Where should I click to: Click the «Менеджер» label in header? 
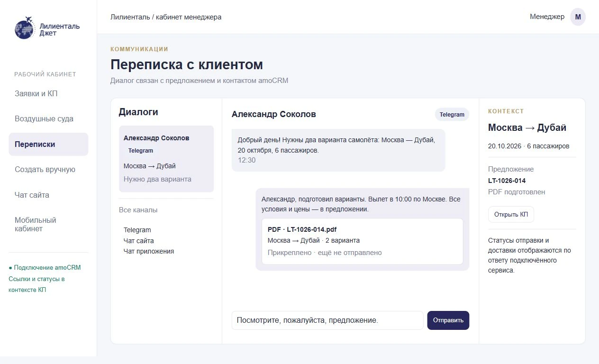547,17
